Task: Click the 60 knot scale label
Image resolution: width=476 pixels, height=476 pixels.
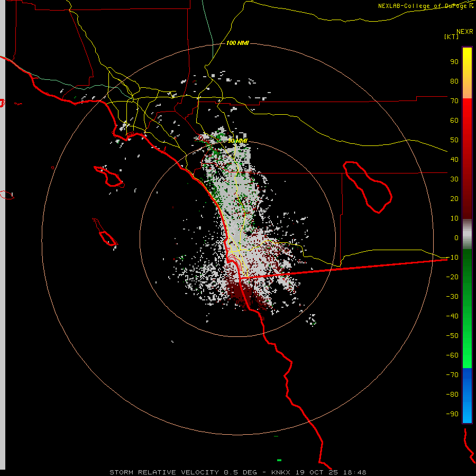Action: [454, 120]
